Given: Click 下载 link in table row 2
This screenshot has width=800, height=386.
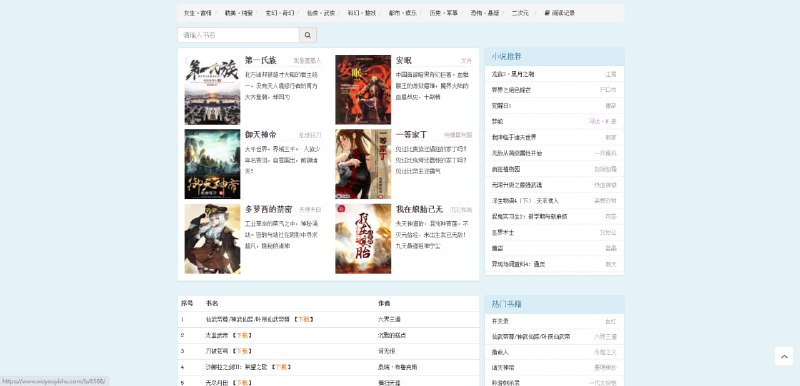Looking at the screenshot, I should [x=242, y=335].
